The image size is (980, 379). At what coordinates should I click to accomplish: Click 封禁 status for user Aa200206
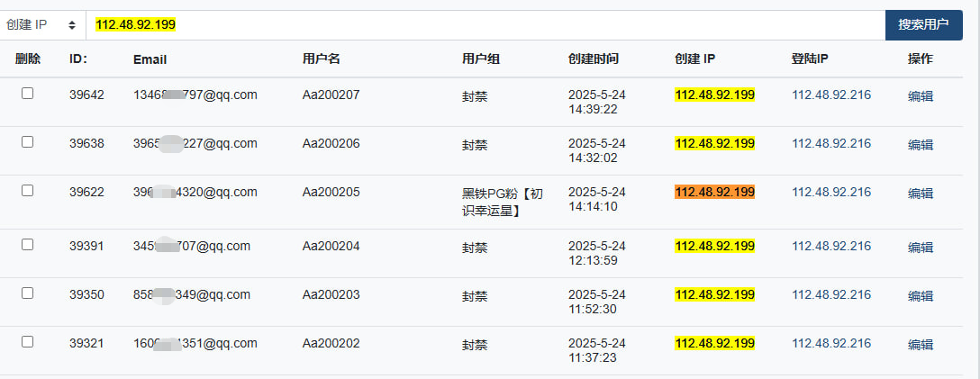475,146
